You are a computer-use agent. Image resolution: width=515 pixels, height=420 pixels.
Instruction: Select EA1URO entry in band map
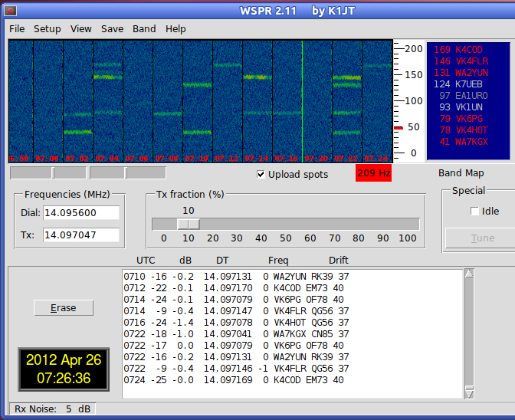(x=464, y=96)
